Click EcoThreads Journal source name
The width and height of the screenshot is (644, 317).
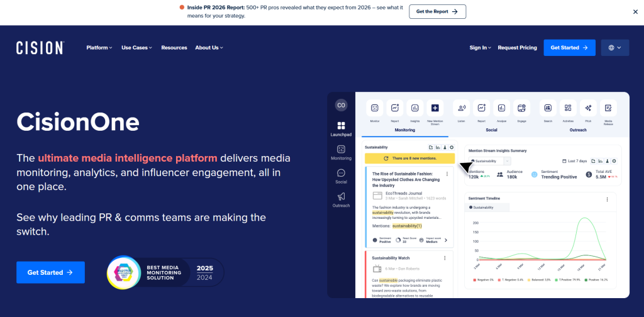click(404, 193)
